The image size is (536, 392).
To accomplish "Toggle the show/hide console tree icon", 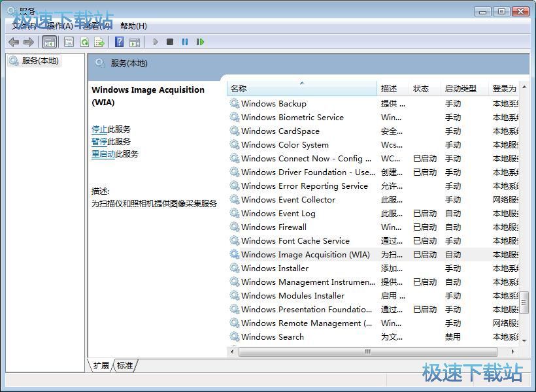I will tap(49, 42).
